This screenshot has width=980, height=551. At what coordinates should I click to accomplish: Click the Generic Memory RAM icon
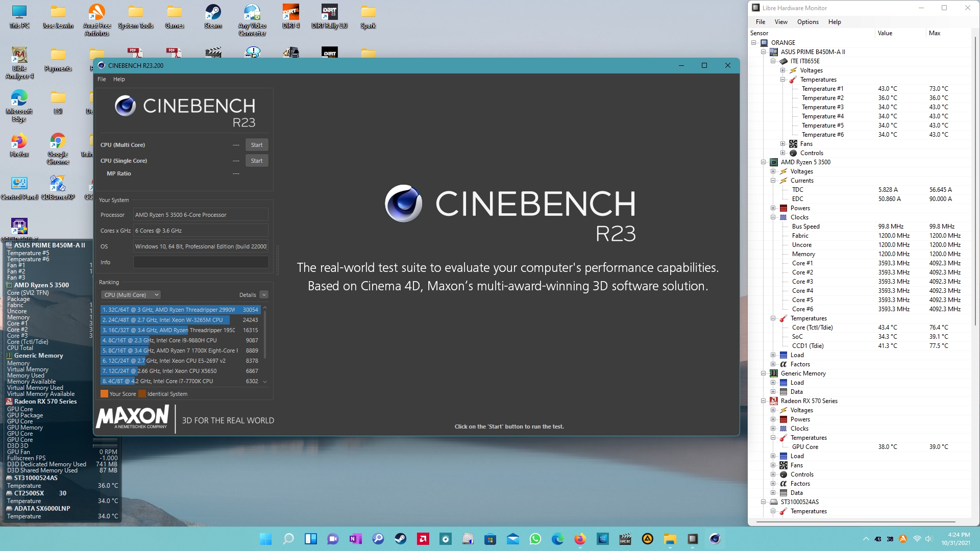pyautogui.click(x=774, y=373)
